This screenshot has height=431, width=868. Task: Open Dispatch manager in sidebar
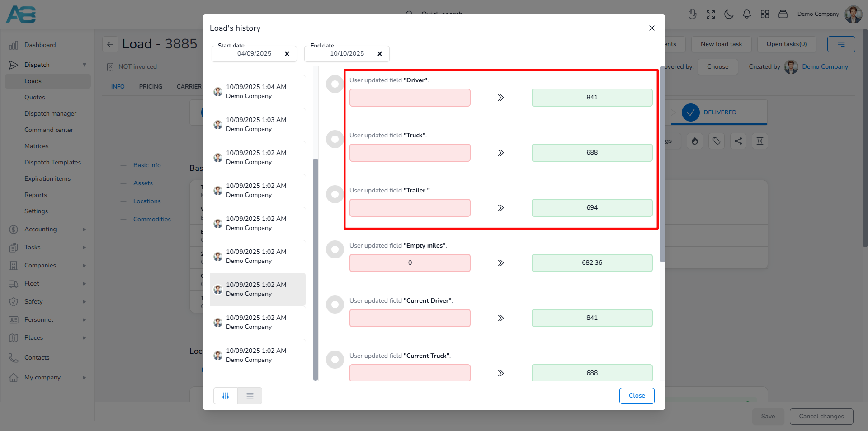coord(50,114)
